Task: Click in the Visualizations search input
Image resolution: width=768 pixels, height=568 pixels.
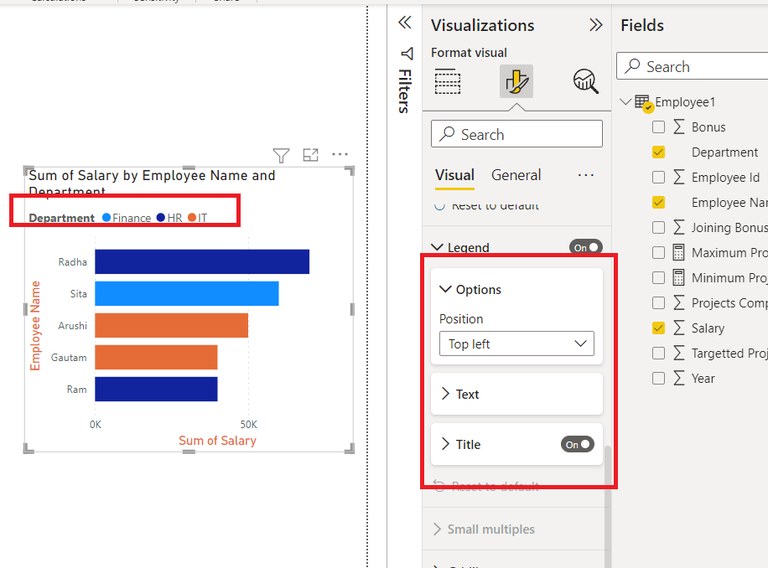Action: pyautogui.click(x=517, y=134)
